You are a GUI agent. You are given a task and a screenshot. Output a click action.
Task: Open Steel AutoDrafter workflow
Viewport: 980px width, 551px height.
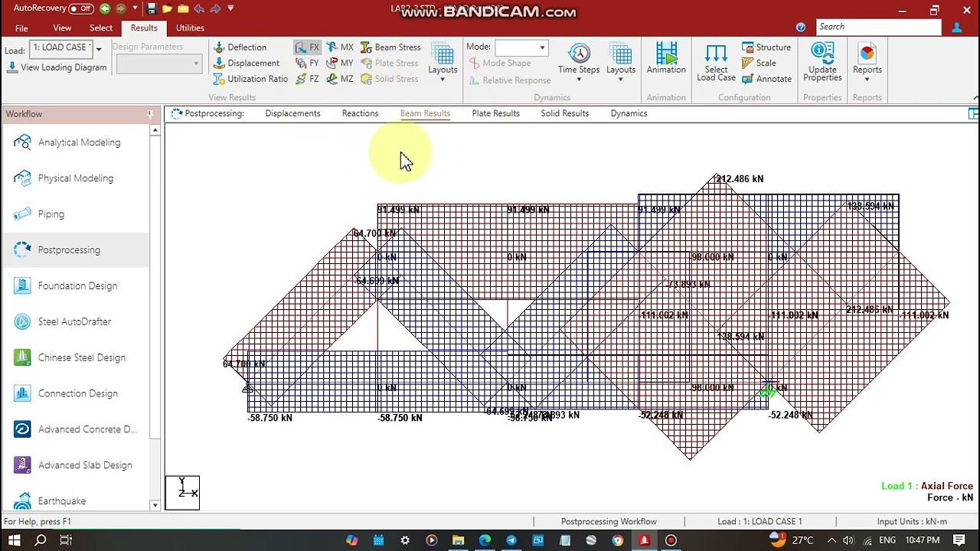(x=75, y=322)
